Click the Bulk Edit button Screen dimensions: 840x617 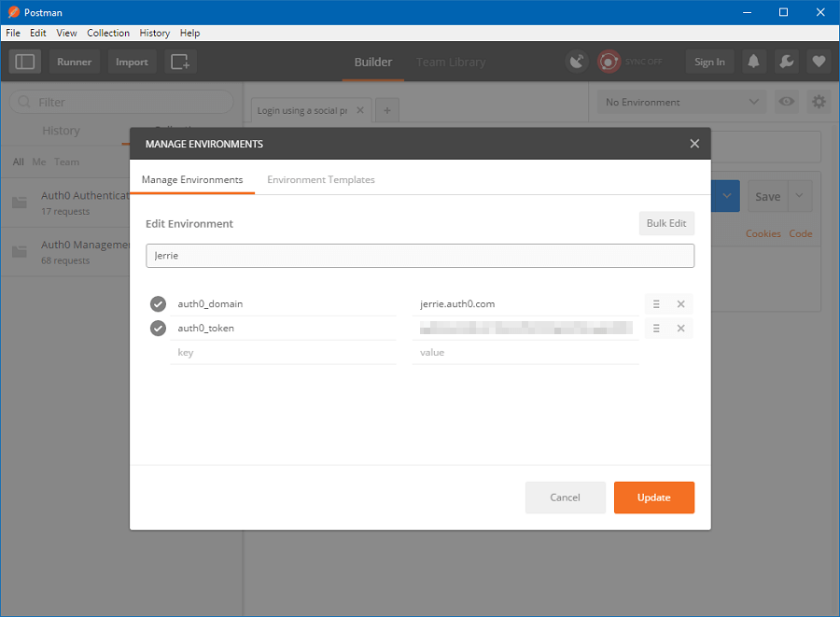(x=666, y=223)
